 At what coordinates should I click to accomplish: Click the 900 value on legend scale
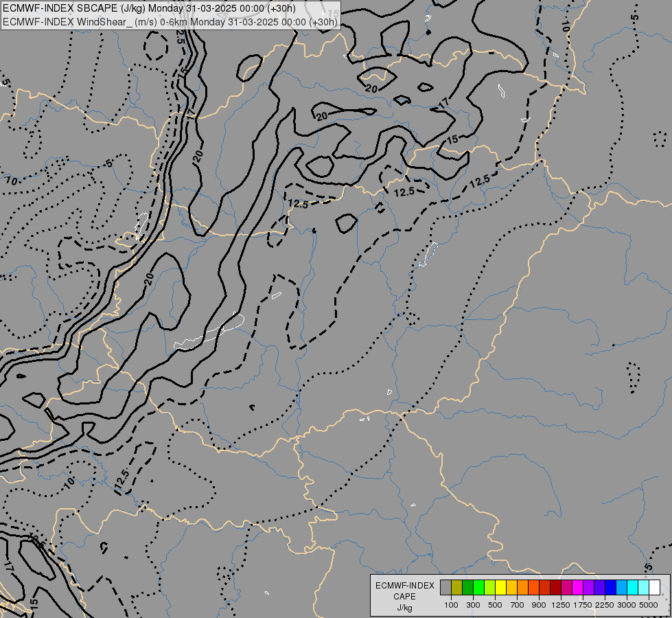click(x=539, y=605)
